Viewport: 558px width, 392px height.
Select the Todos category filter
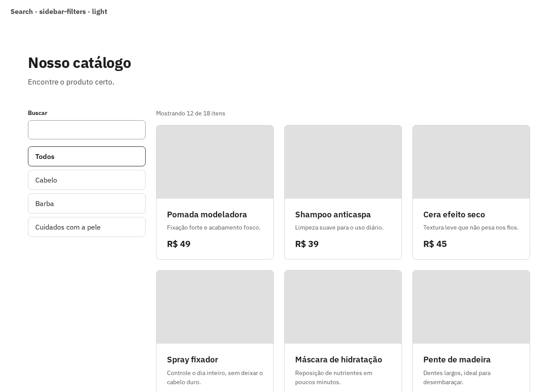coord(87,156)
